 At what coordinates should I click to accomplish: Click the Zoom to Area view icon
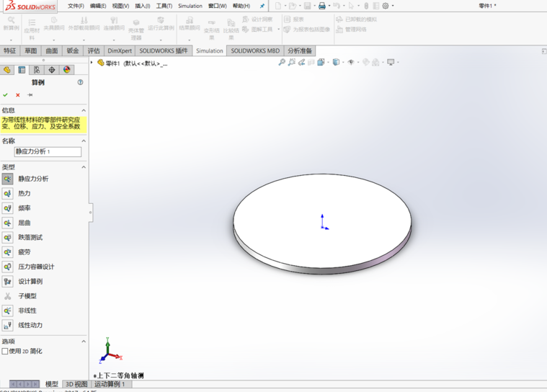pyautogui.click(x=292, y=62)
